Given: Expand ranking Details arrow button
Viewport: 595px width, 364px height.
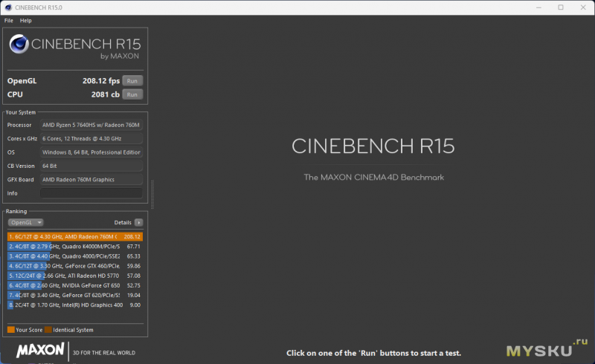Looking at the screenshot, I should (x=138, y=223).
